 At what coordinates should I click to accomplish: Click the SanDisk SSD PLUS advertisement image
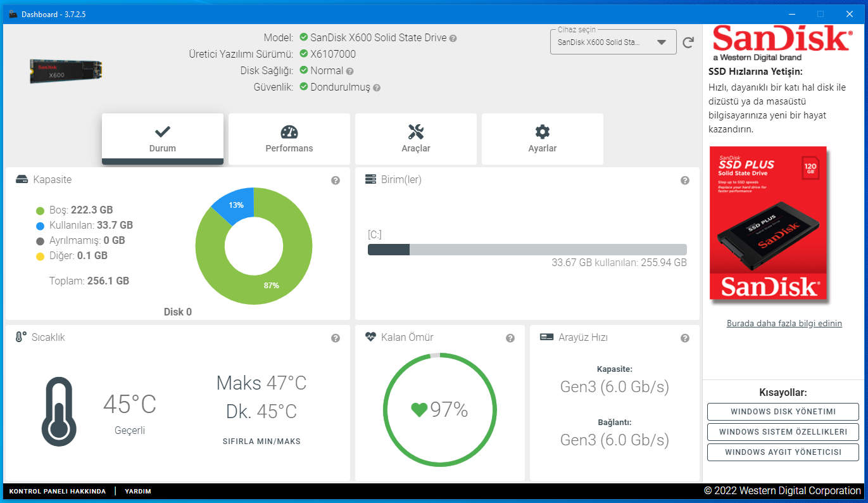click(768, 223)
